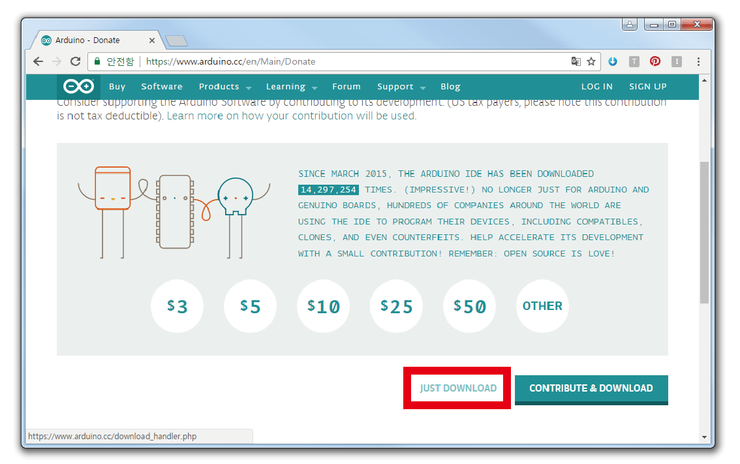Close the Arduino - Donate tab

(x=152, y=41)
